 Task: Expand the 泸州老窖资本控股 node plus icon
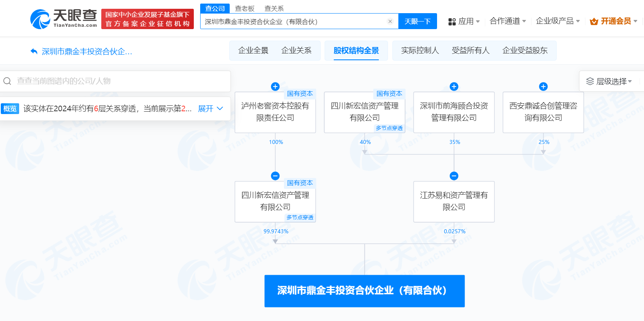pos(275,87)
